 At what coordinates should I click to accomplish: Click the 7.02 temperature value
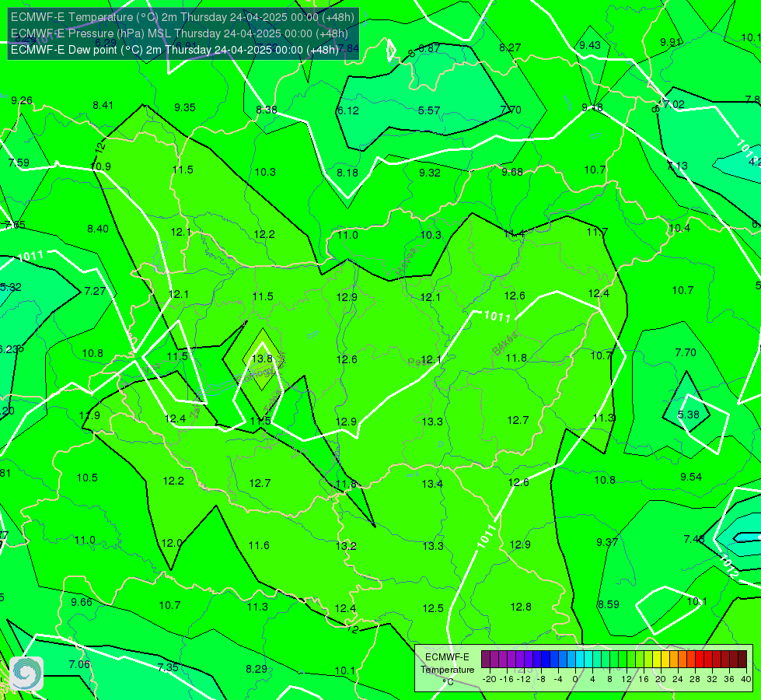(674, 104)
